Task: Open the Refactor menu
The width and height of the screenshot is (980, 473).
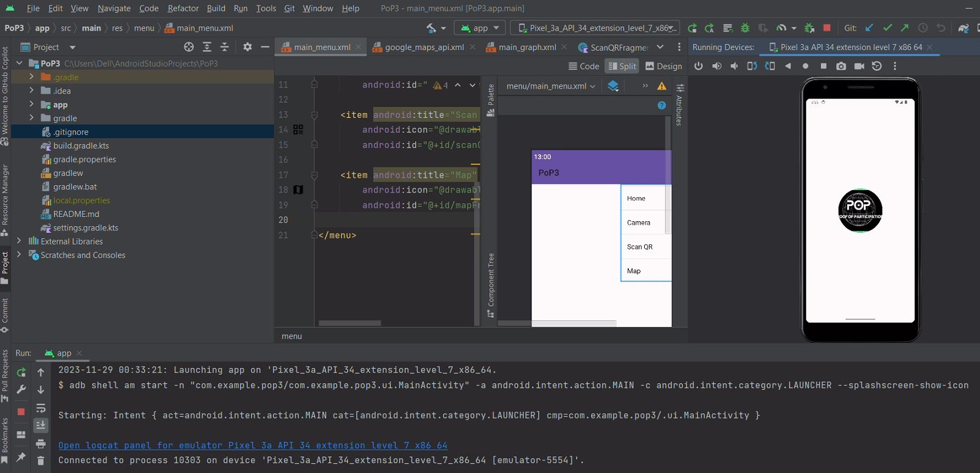Action: click(183, 9)
